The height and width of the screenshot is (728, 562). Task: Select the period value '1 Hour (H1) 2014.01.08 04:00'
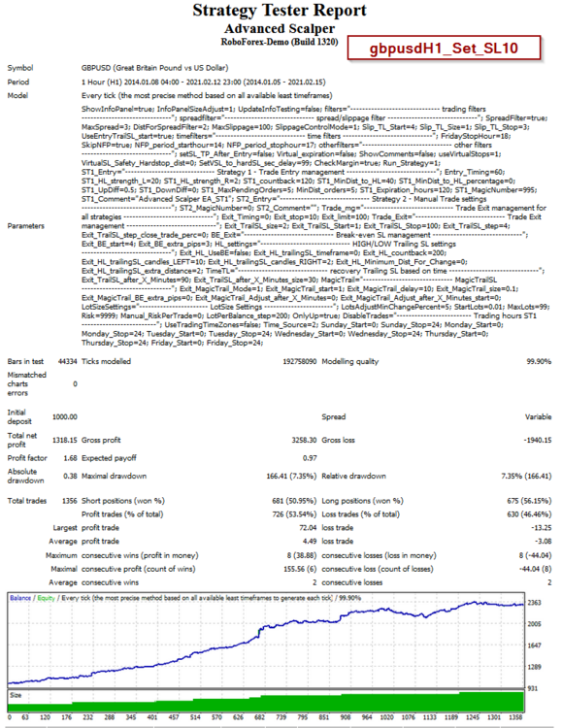130,83
